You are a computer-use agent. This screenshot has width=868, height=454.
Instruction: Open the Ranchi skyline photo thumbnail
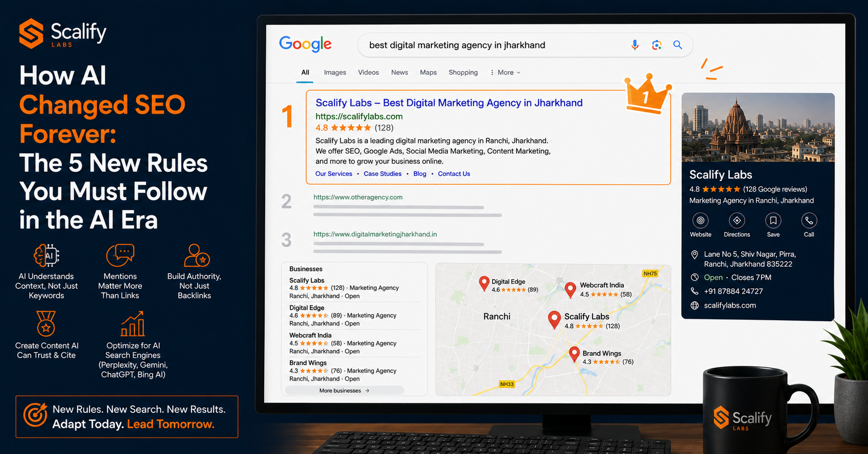coord(758,127)
